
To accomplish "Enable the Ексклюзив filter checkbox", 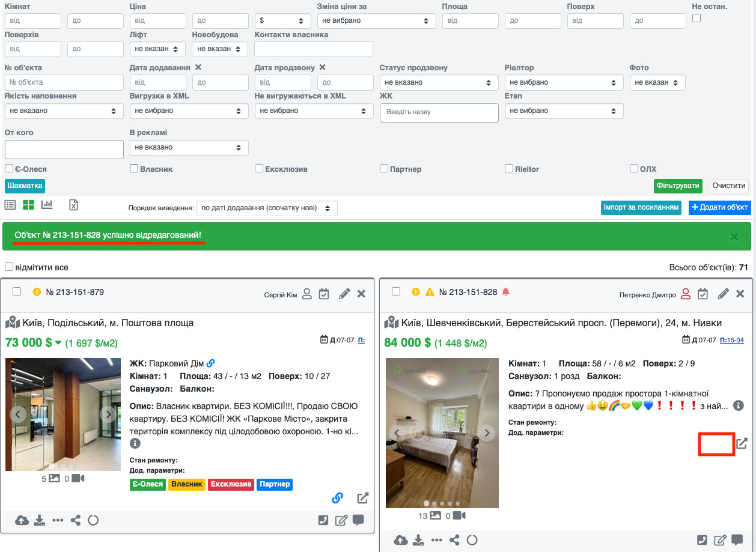I will 259,168.
